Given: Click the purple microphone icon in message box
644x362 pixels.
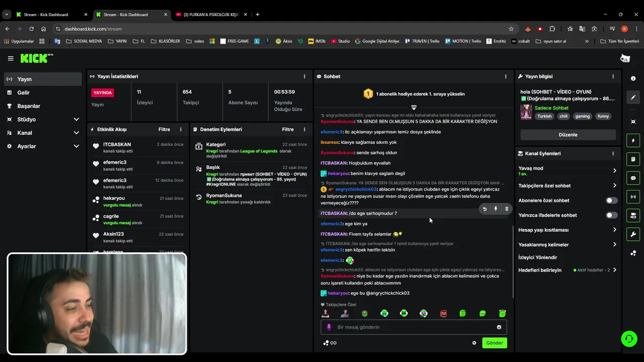Looking at the screenshot, I should click(329, 327).
